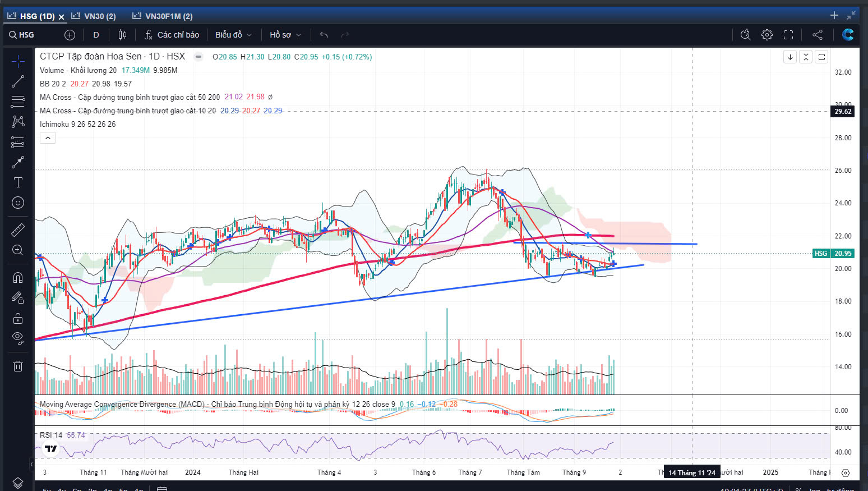Click the undo arrow
Screen dimensions: 868x491
[324, 35]
